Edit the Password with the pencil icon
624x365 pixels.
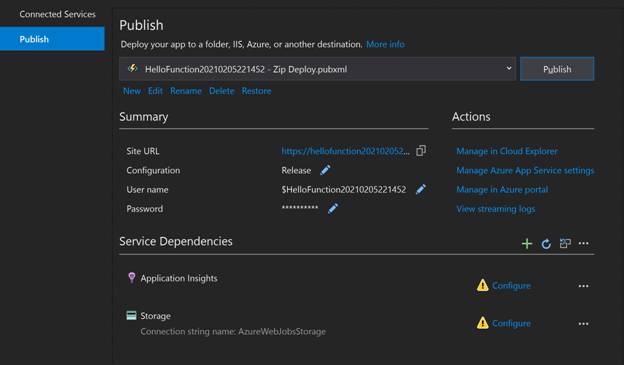pyautogui.click(x=333, y=208)
